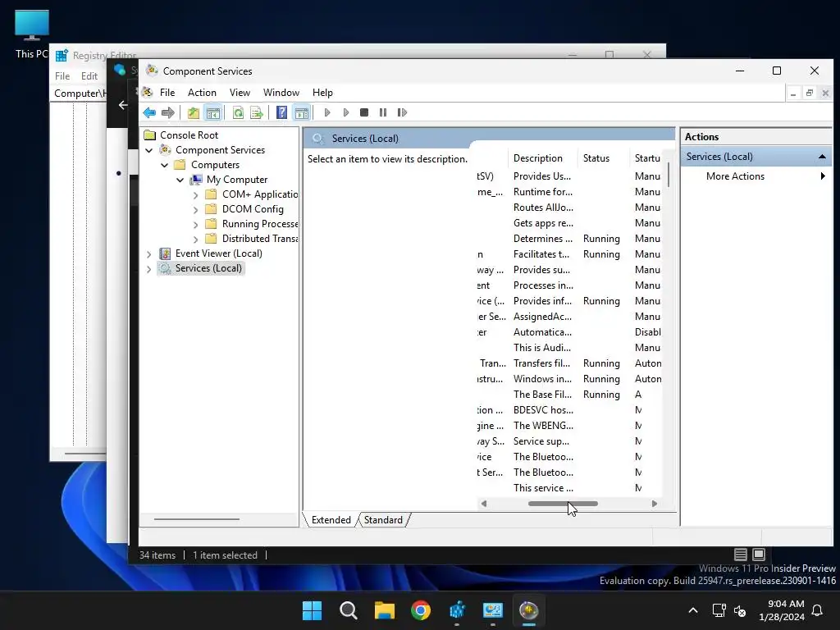Click the Export List toolbar icon

click(x=257, y=112)
